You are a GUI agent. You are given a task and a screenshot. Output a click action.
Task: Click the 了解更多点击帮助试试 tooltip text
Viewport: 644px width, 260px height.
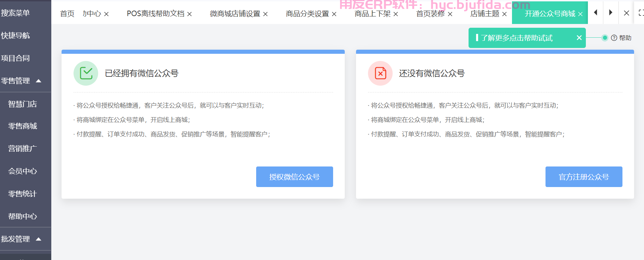point(517,38)
